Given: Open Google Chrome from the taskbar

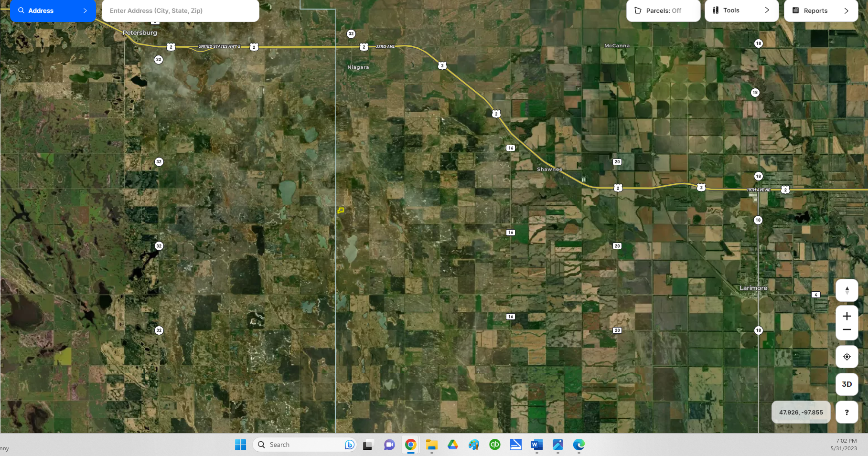Looking at the screenshot, I should point(410,445).
